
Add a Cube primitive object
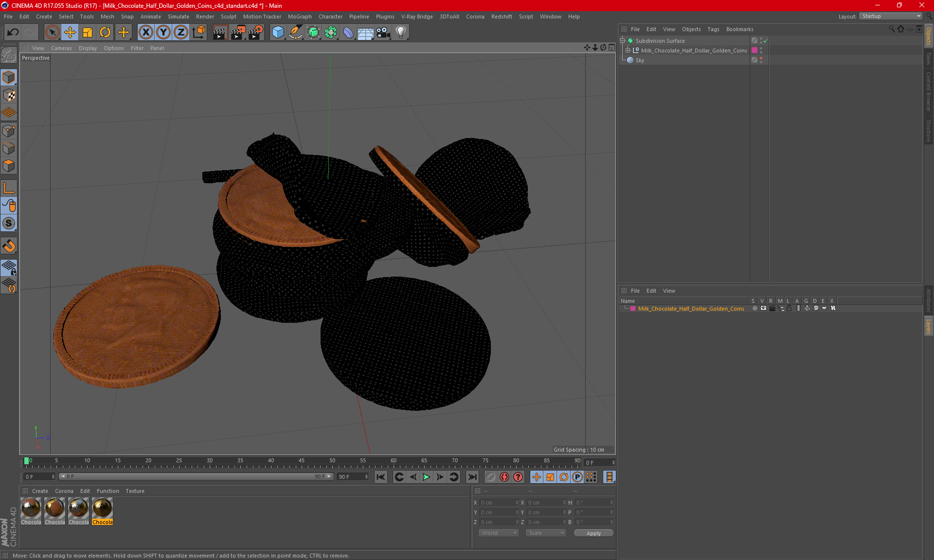[x=278, y=32]
